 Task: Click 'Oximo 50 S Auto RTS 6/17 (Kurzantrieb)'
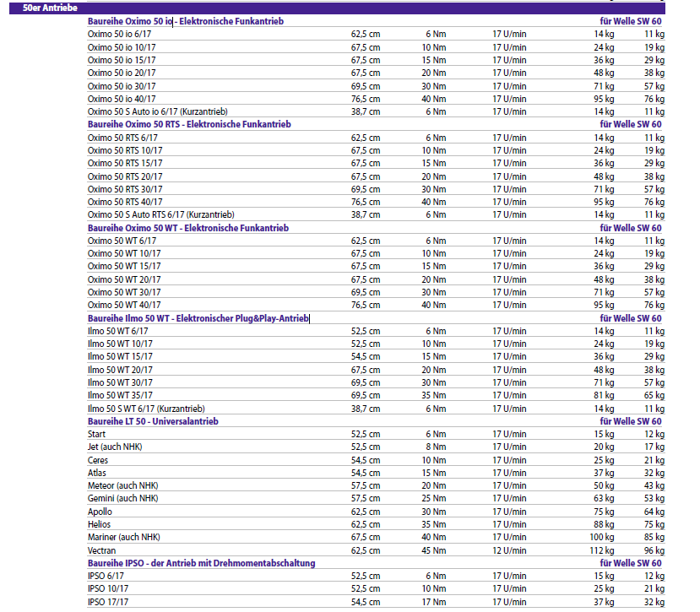click(161, 214)
